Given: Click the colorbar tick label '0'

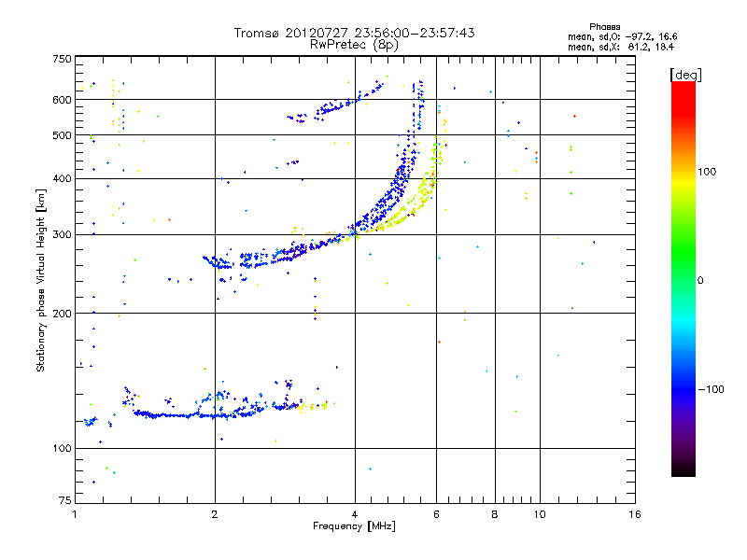Looking at the screenshot, I should click(700, 280).
